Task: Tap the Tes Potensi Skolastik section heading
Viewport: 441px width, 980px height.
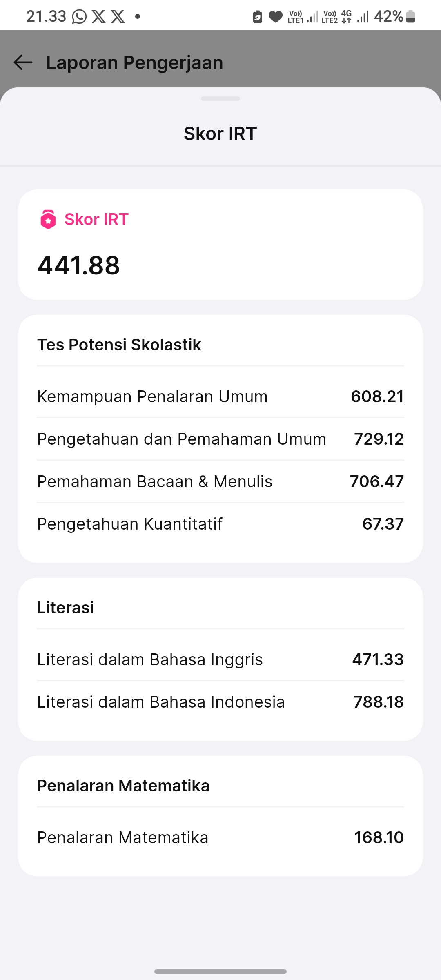Action: pos(119,345)
